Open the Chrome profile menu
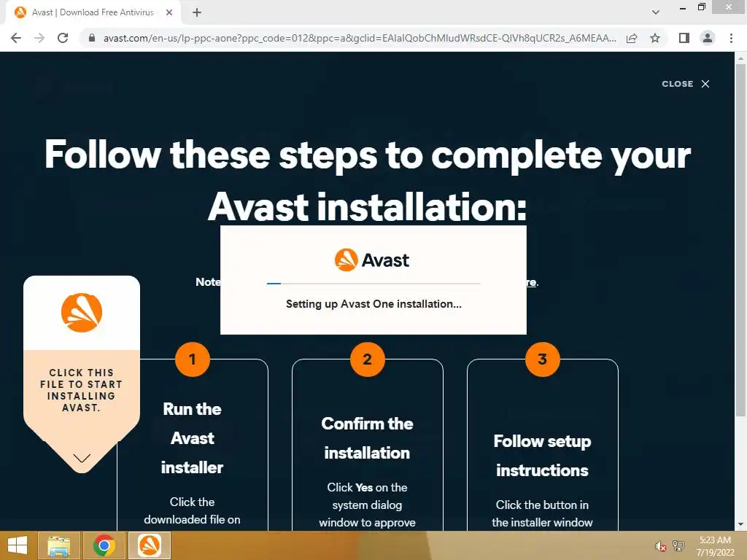This screenshot has height=560, width=747. (708, 38)
